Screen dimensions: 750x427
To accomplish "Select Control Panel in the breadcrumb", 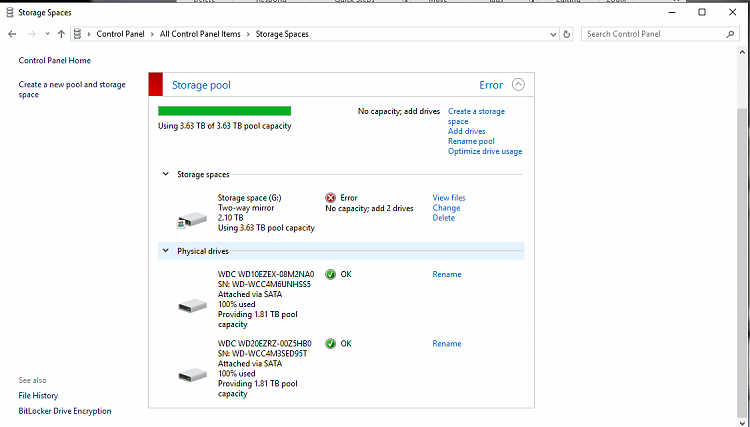I will click(121, 34).
